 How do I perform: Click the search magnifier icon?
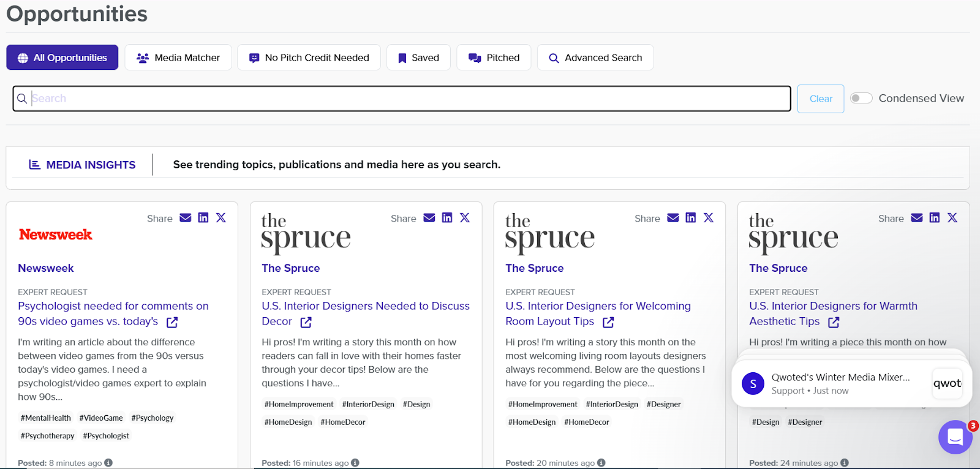tap(22, 99)
